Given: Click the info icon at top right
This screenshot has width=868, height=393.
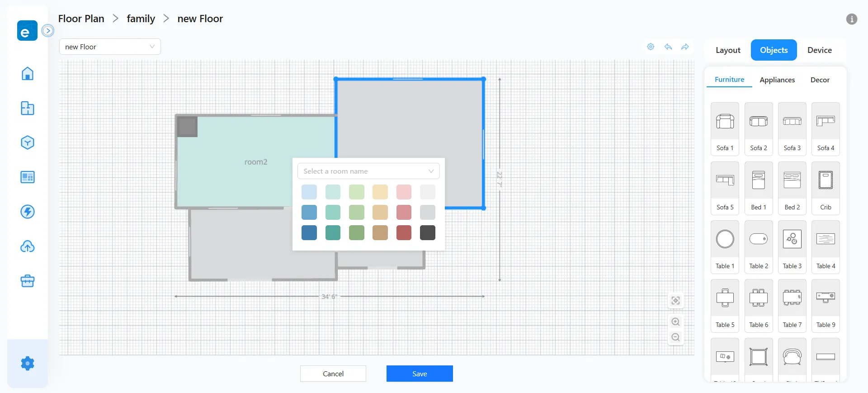Looking at the screenshot, I should tap(851, 19).
